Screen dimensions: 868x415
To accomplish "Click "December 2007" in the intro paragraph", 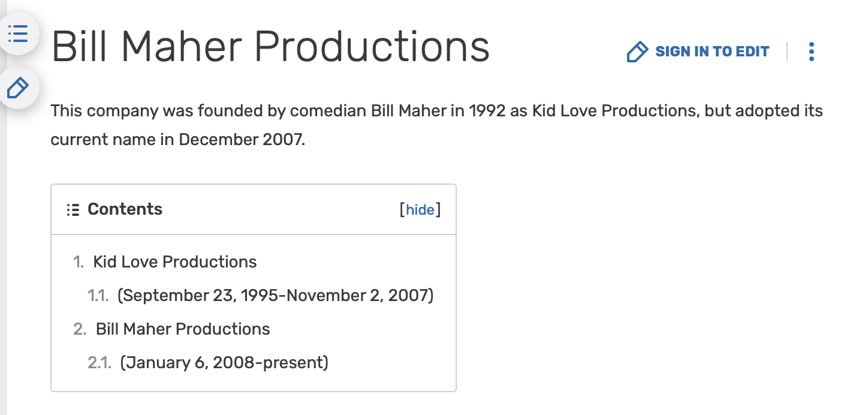I will (x=242, y=140).
